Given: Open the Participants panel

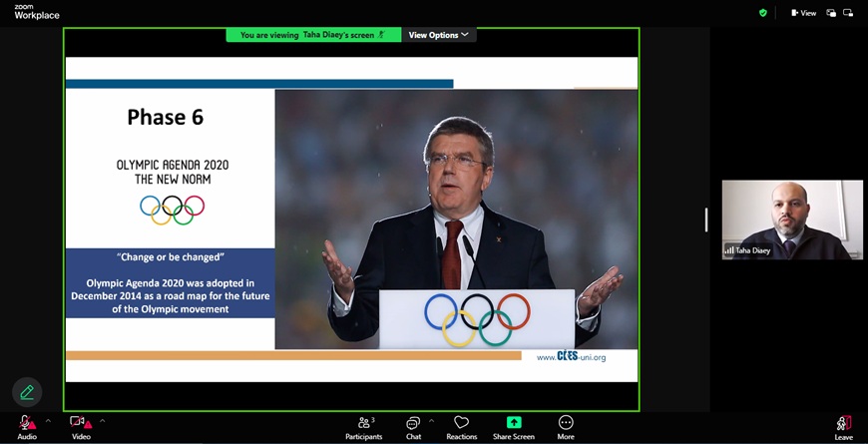Looking at the screenshot, I should point(363,427).
